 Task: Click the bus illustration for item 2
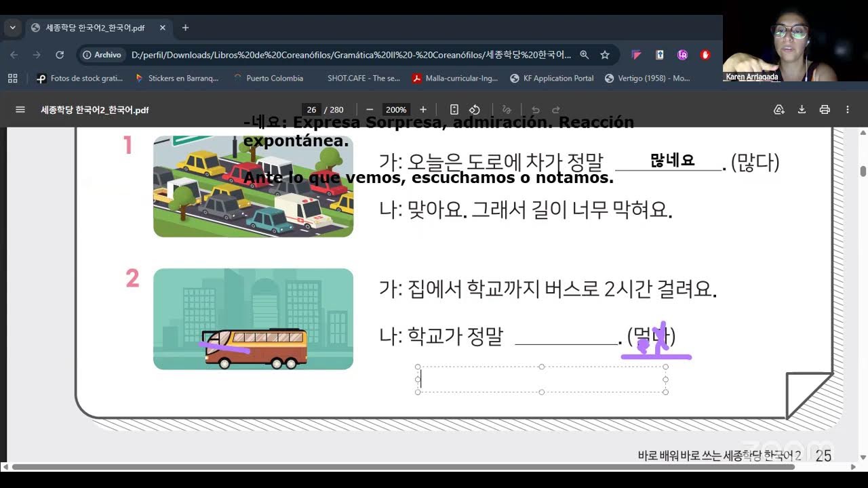(253, 319)
